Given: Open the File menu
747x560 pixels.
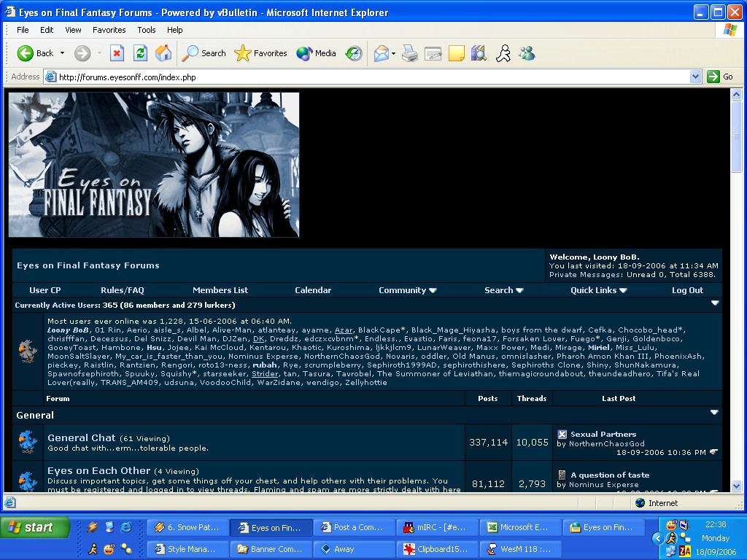Looking at the screenshot, I should pos(23,30).
